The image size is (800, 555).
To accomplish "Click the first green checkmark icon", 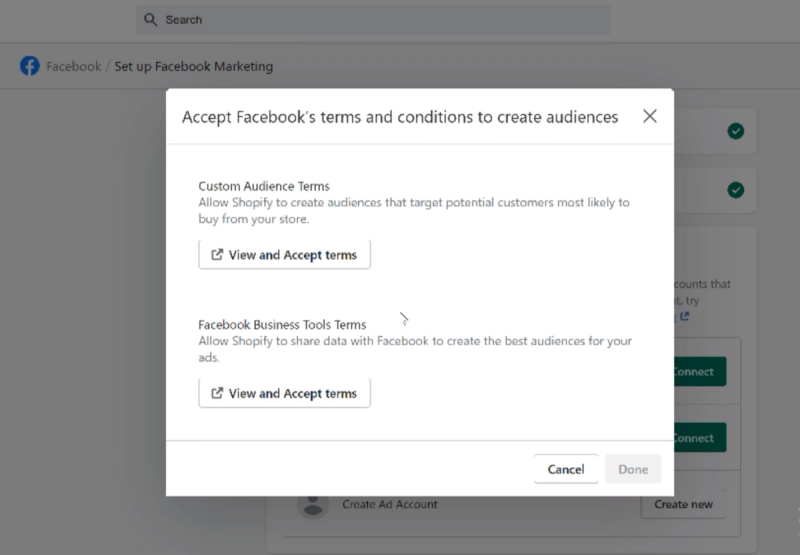I will tap(735, 131).
